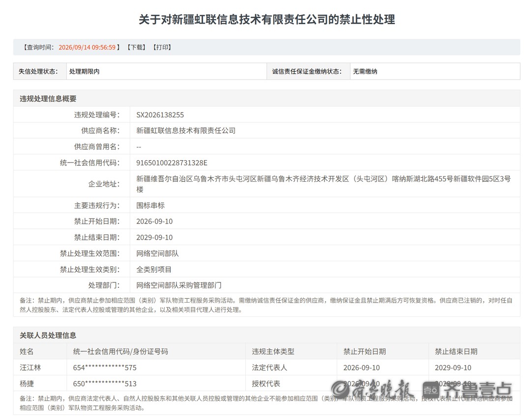Click the 处理期限内 status value

point(85,71)
